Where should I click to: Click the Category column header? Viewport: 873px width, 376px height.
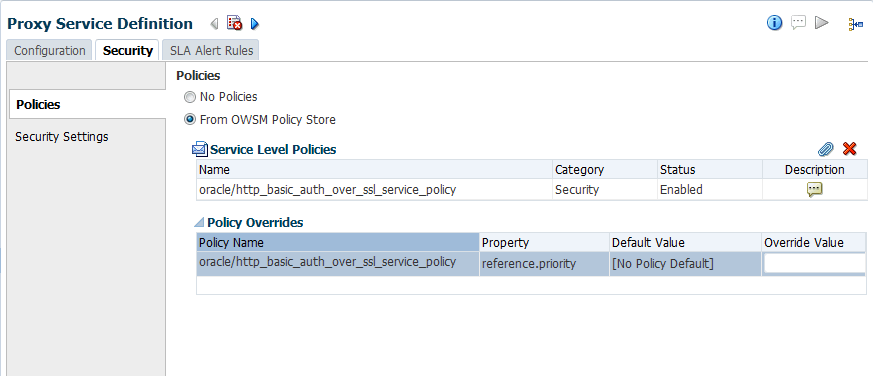point(605,169)
